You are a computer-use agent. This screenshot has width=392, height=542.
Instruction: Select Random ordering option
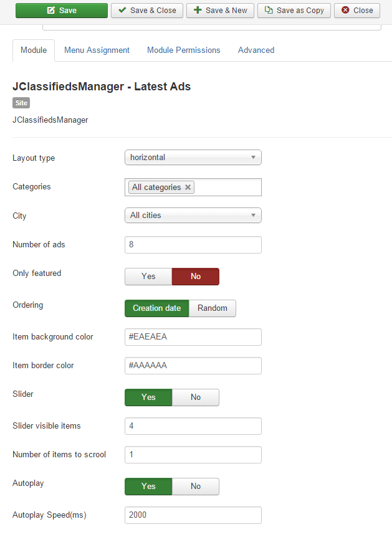(213, 308)
